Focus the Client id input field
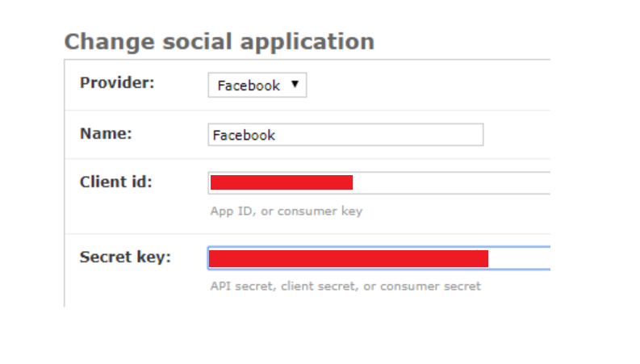The width and height of the screenshot is (640, 364). pos(379,183)
